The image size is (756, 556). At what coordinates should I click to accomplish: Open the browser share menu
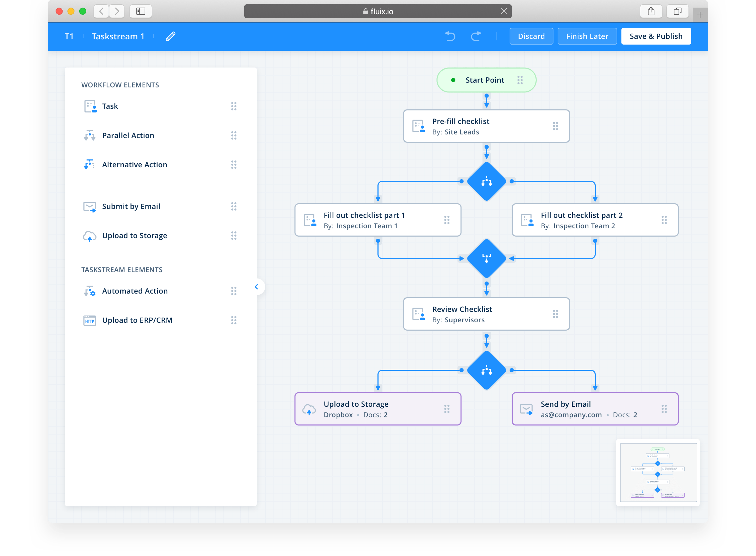(x=651, y=11)
